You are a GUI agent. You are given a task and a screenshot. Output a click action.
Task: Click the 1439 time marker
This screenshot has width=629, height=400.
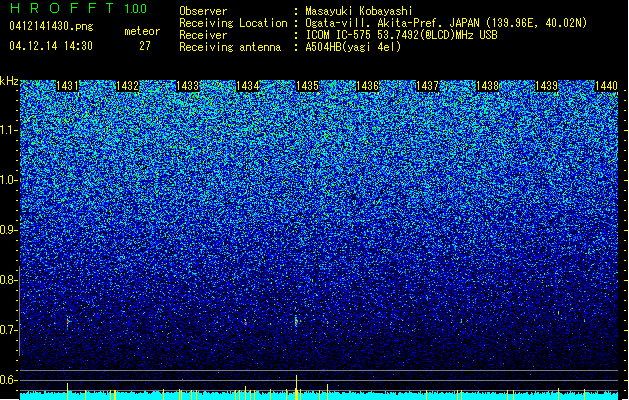point(547,86)
